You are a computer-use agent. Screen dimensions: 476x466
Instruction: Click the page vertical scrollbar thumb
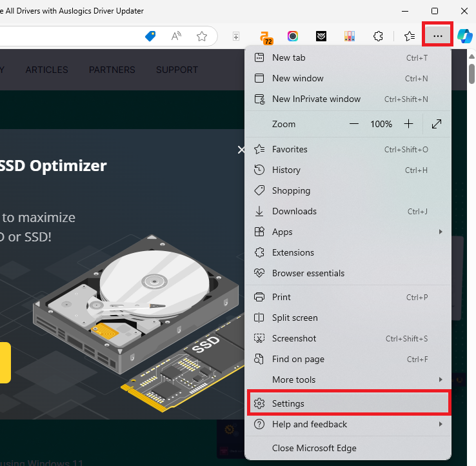[x=471, y=74]
